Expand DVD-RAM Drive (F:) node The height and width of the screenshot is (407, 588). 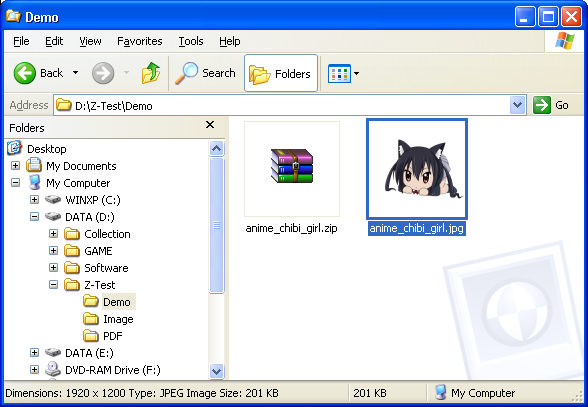point(34,370)
